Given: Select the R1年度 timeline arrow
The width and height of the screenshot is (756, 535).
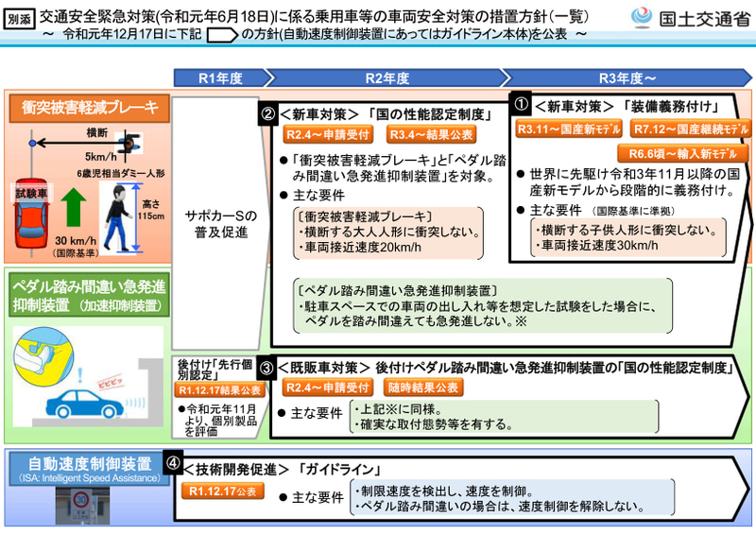Looking at the screenshot, I should 221,78.
